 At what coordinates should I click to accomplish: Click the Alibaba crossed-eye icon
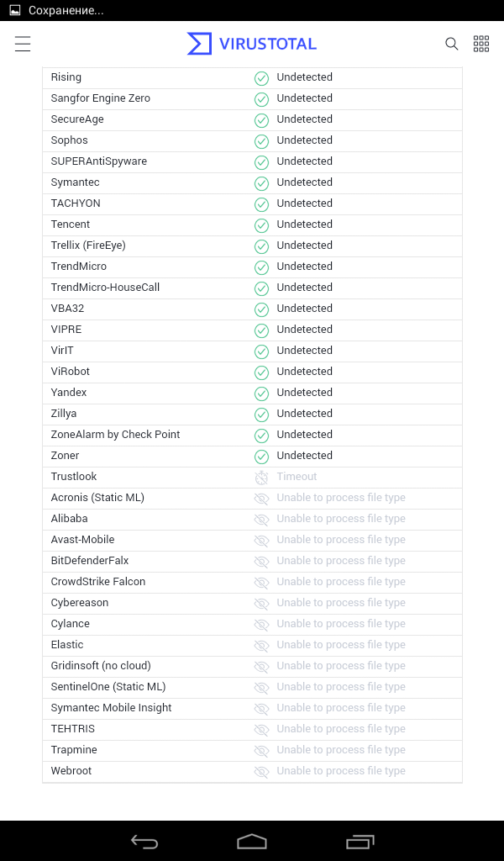tap(261, 520)
